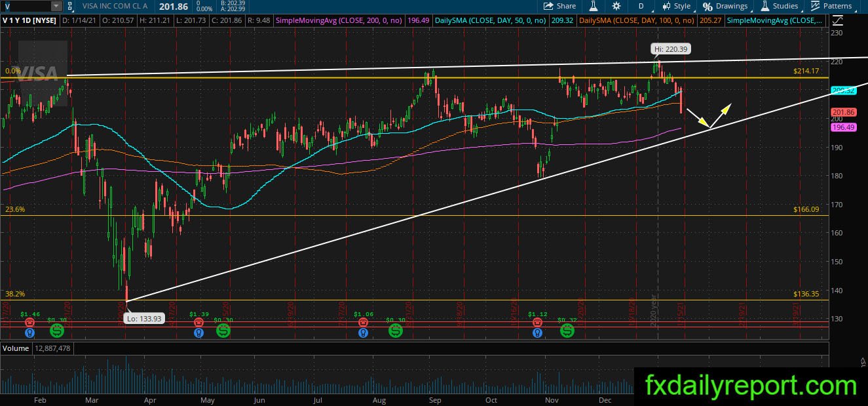Viewport: 868px width, 406px height.
Task: Click blue lightbulb icon under $1.39 earnings
Action: 198,333
